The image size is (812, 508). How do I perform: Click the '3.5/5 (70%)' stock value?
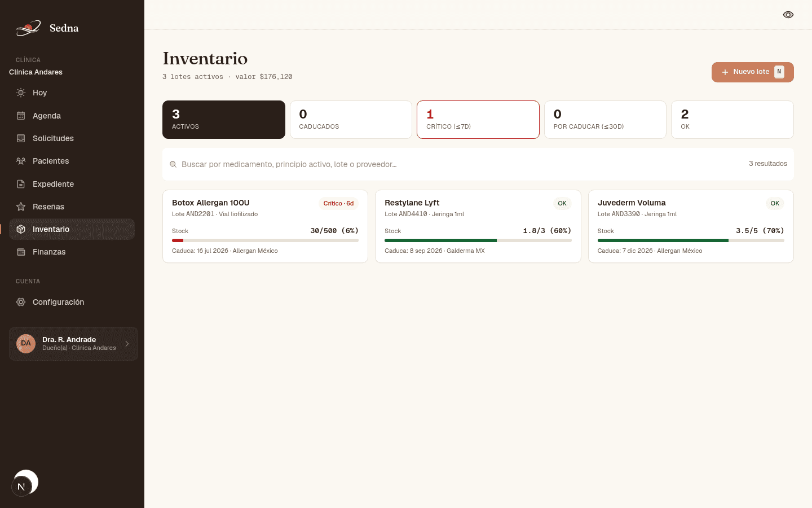(x=760, y=231)
